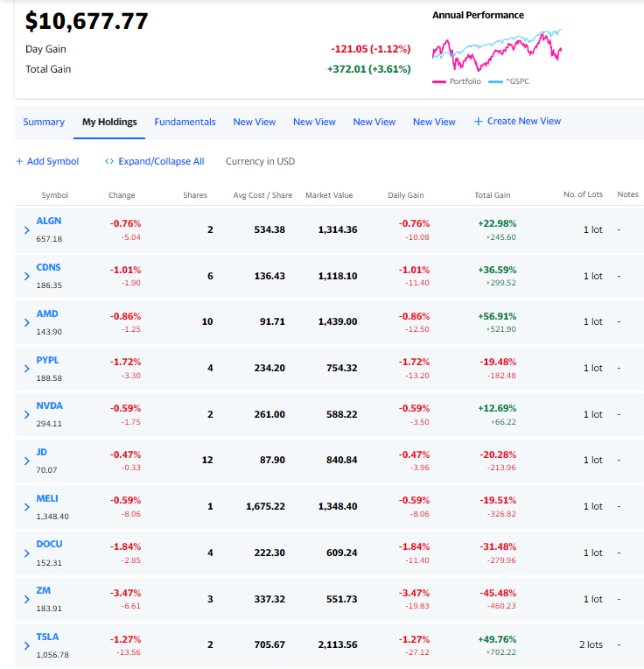Open the ZM ticker link
644x669 pixels.
[43, 590]
